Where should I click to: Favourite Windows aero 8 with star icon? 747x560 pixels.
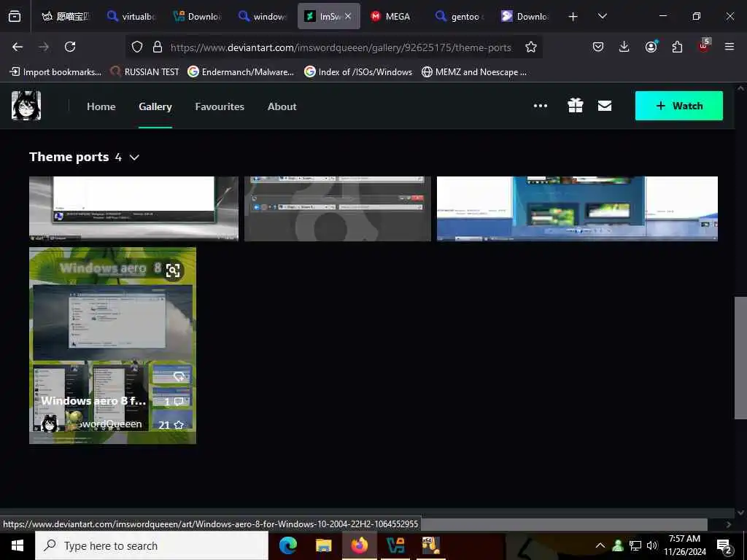tap(179, 425)
